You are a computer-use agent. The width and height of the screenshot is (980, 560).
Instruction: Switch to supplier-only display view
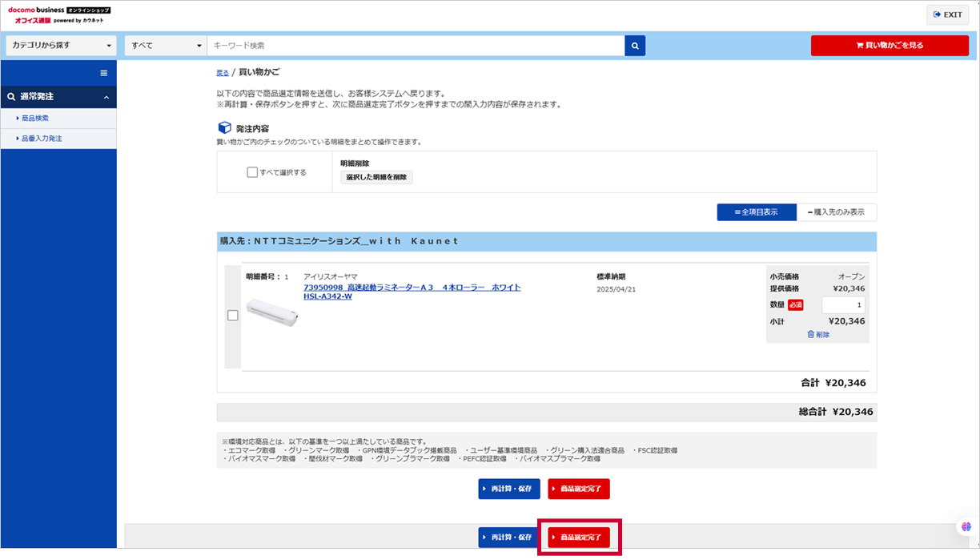coord(837,212)
